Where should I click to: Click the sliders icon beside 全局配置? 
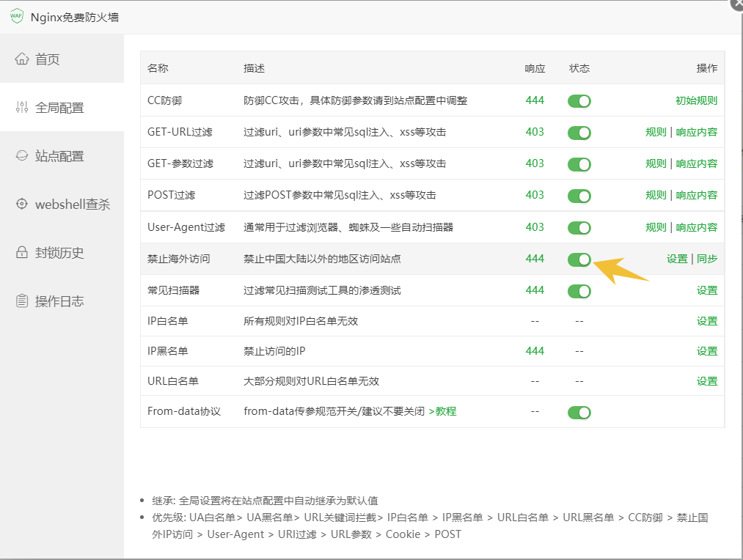tap(22, 107)
